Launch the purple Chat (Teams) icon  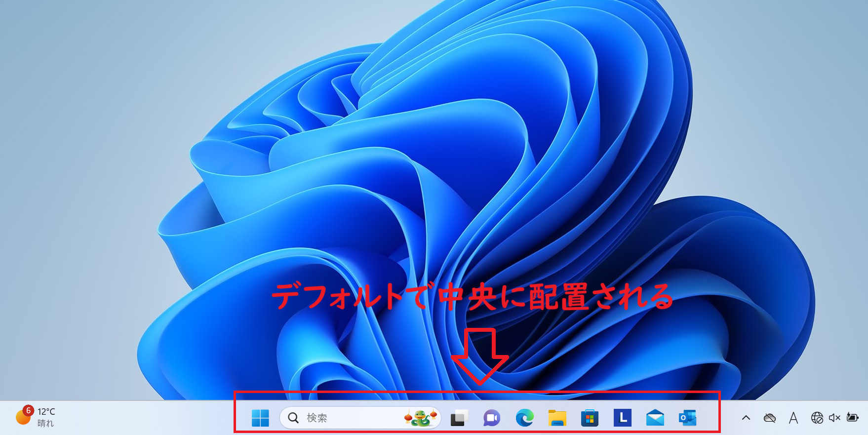click(x=491, y=418)
